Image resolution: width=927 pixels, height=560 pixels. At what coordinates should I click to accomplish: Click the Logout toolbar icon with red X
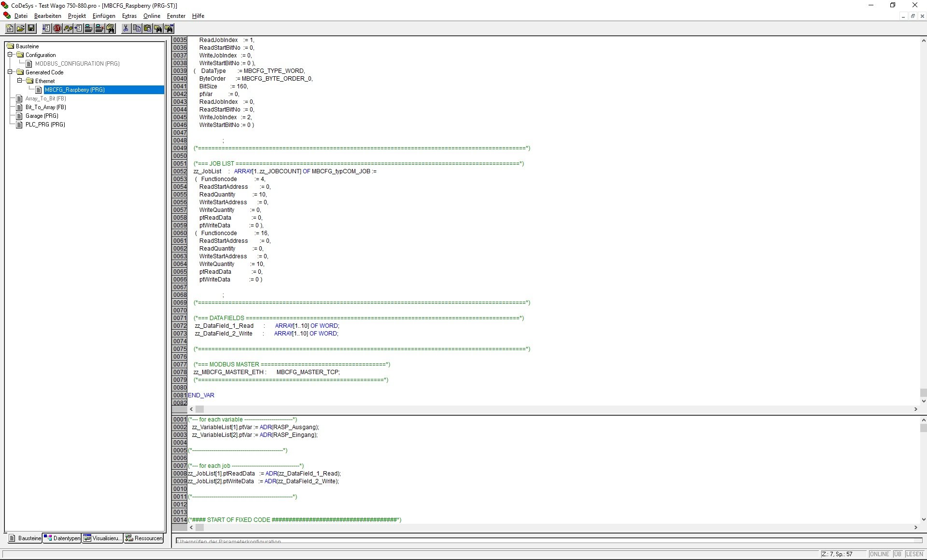click(99, 28)
